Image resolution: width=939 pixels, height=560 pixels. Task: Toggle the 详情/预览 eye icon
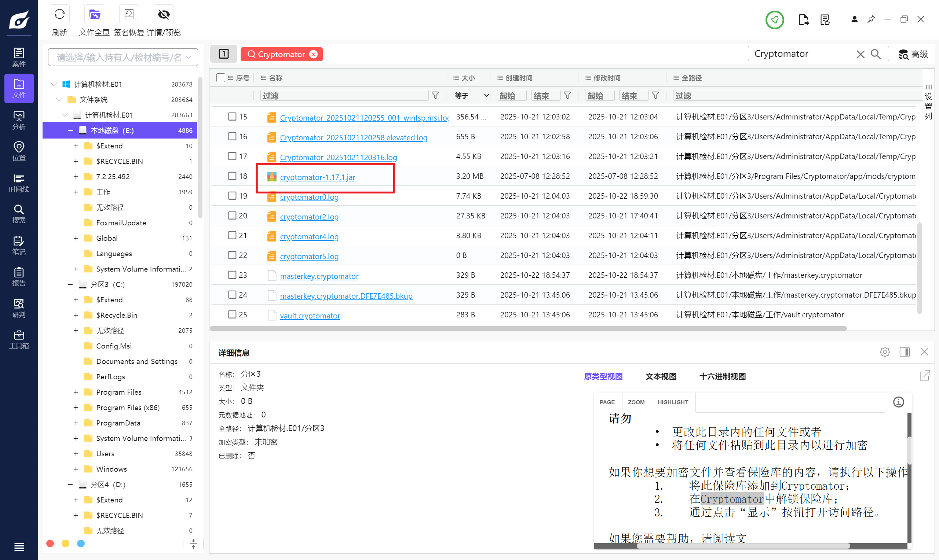coord(164,15)
